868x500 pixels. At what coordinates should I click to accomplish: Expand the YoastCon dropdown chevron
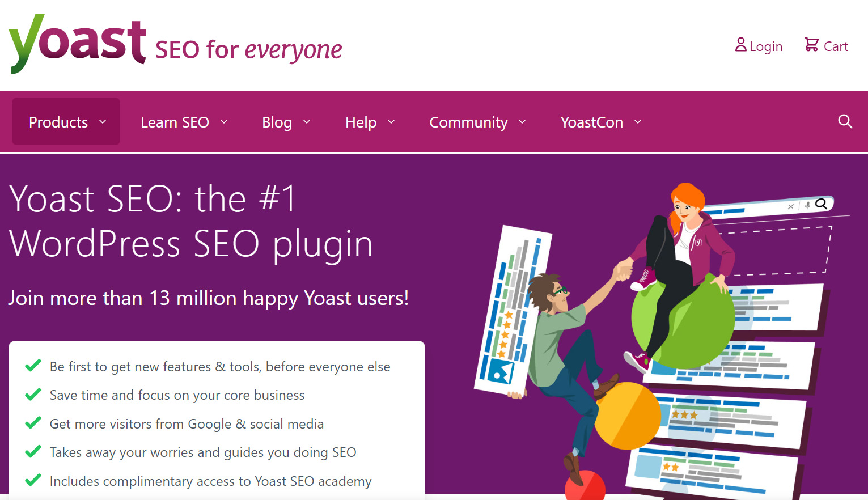638,122
